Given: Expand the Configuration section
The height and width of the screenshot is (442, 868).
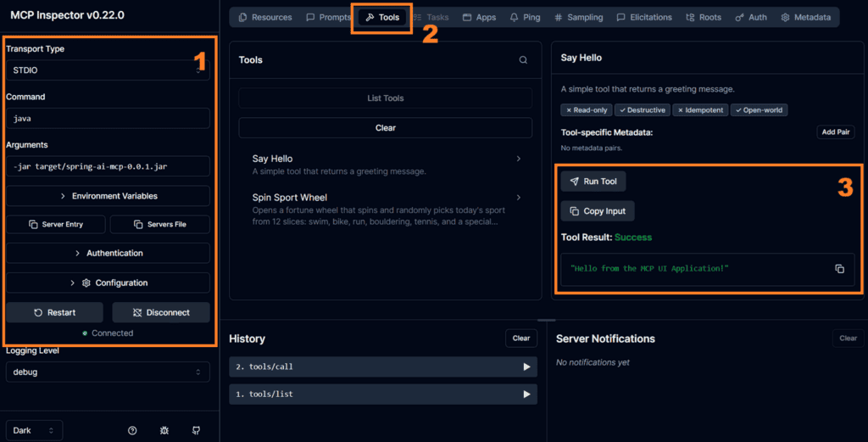Looking at the screenshot, I should click(108, 283).
